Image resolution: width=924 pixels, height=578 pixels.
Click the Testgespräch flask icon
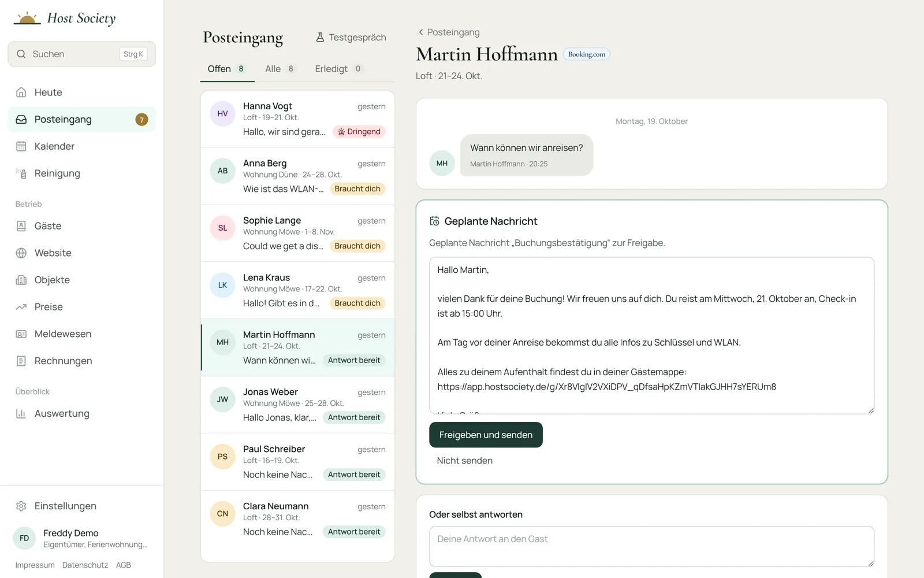(320, 37)
